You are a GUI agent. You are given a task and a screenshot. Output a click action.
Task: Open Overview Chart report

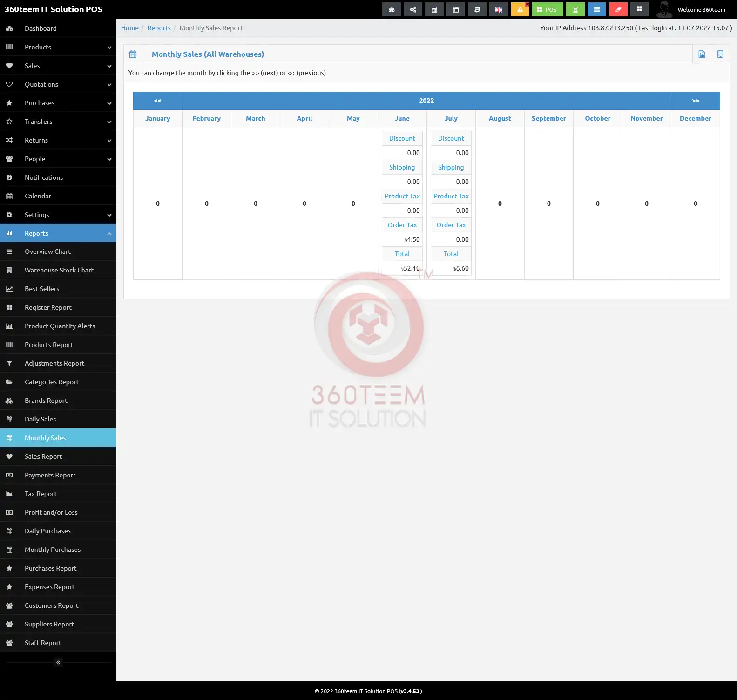coord(58,251)
